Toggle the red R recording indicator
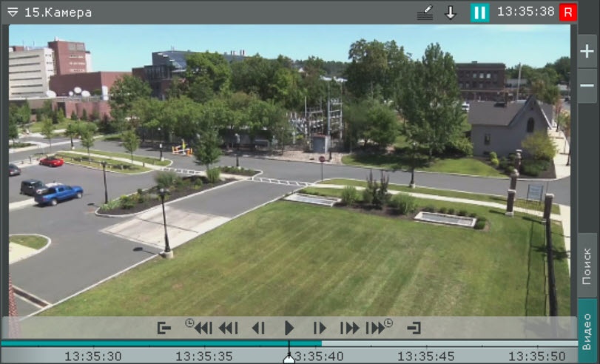The image size is (600, 364). [568, 13]
